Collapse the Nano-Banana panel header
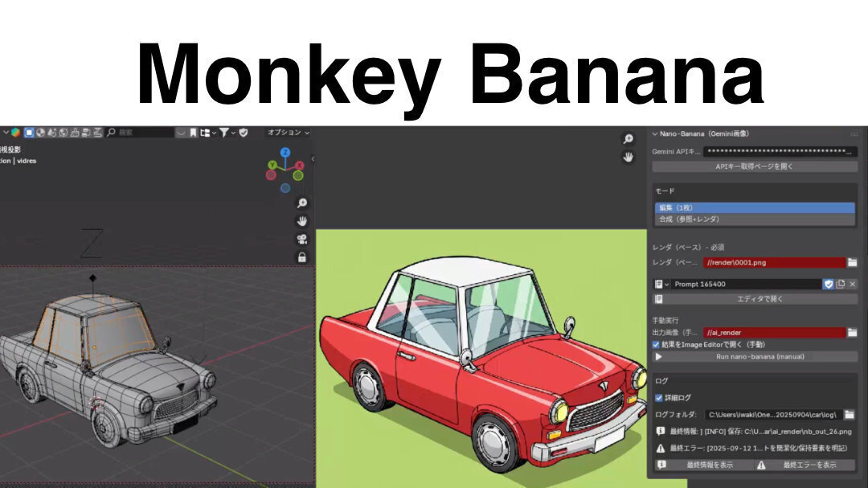The image size is (868, 488). 655,133
